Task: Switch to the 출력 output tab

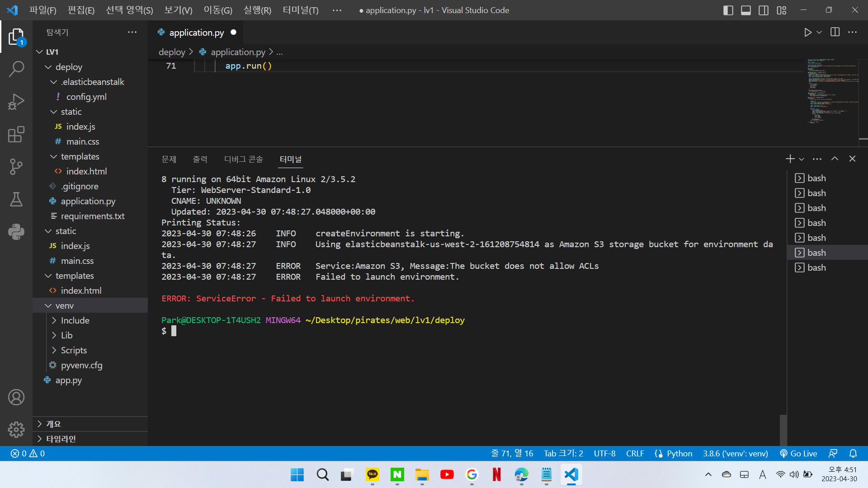Action: [x=200, y=159]
